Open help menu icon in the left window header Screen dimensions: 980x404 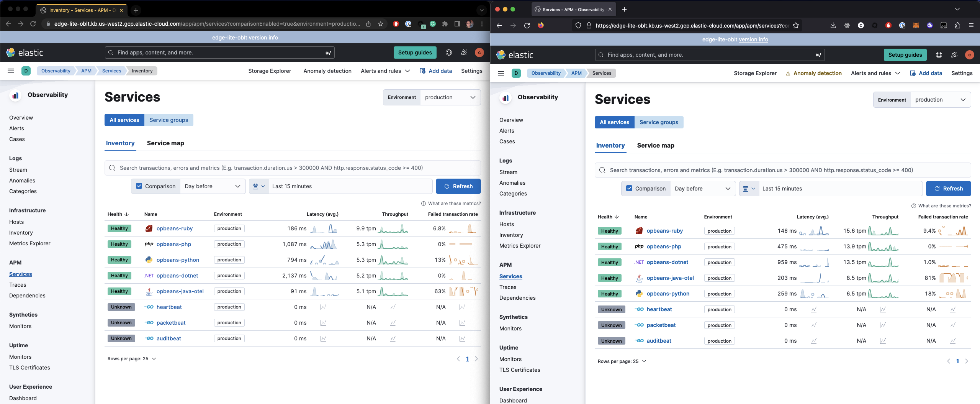click(449, 53)
